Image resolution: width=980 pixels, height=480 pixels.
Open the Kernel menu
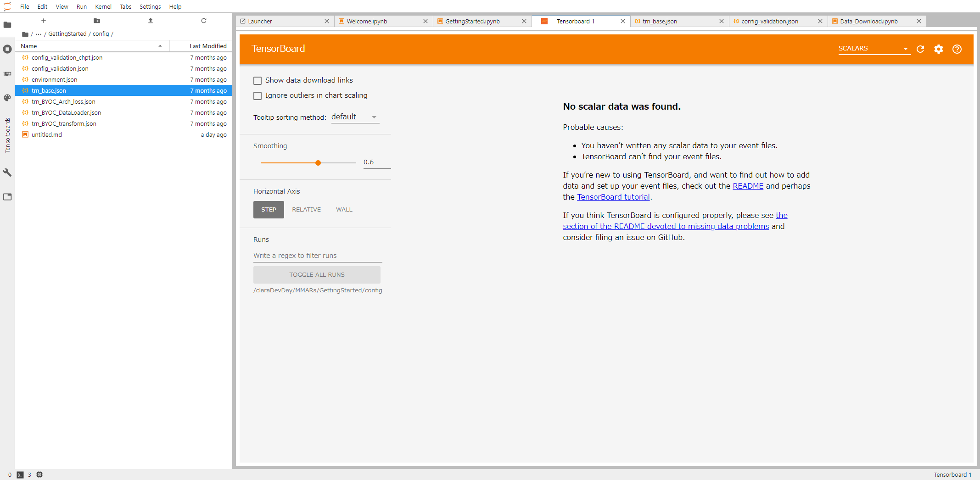click(x=103, y=6)
